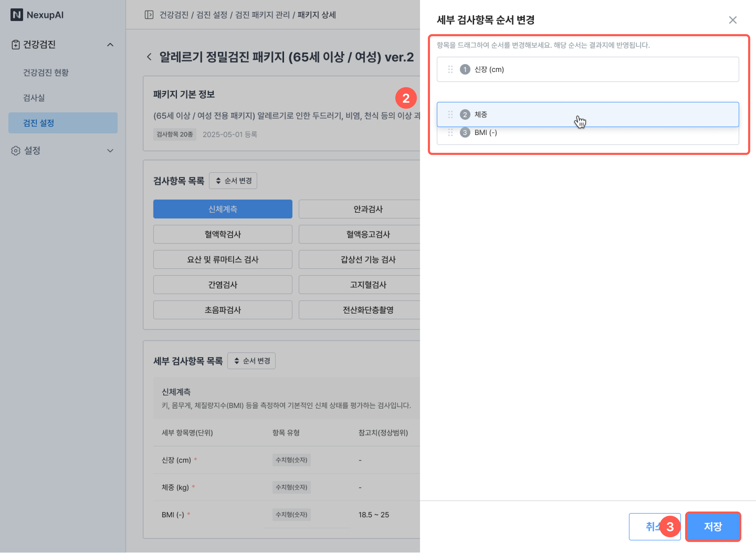The height and width of the screenshot is (553, 756).
Task: Click the drag handle of BMI (-) item
Action: [450, 133]
